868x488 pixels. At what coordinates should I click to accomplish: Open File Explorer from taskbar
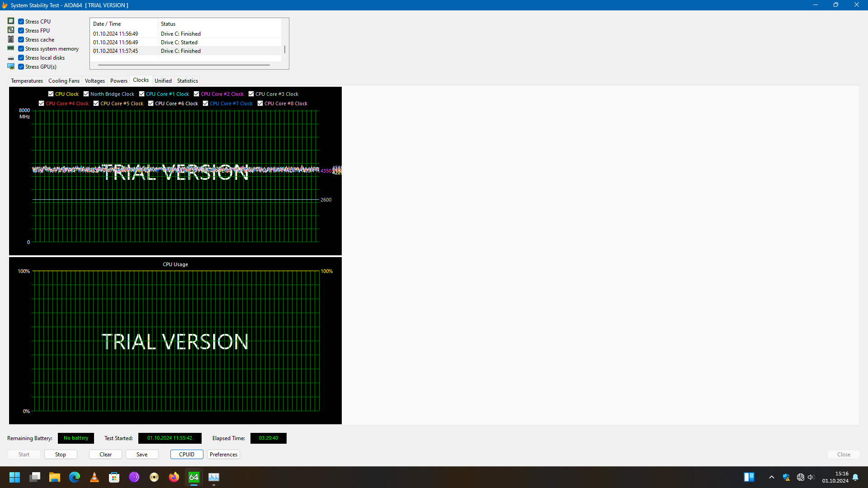[55, 477]
